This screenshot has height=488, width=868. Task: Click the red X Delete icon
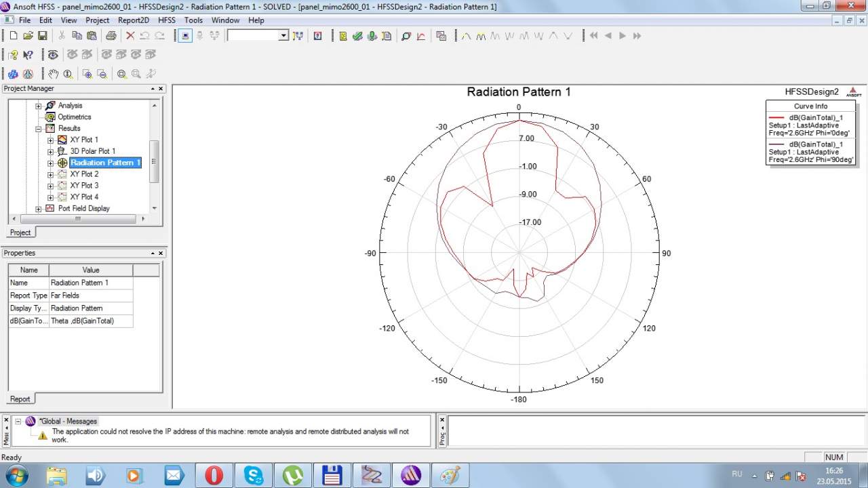click(x=130, y=36)
